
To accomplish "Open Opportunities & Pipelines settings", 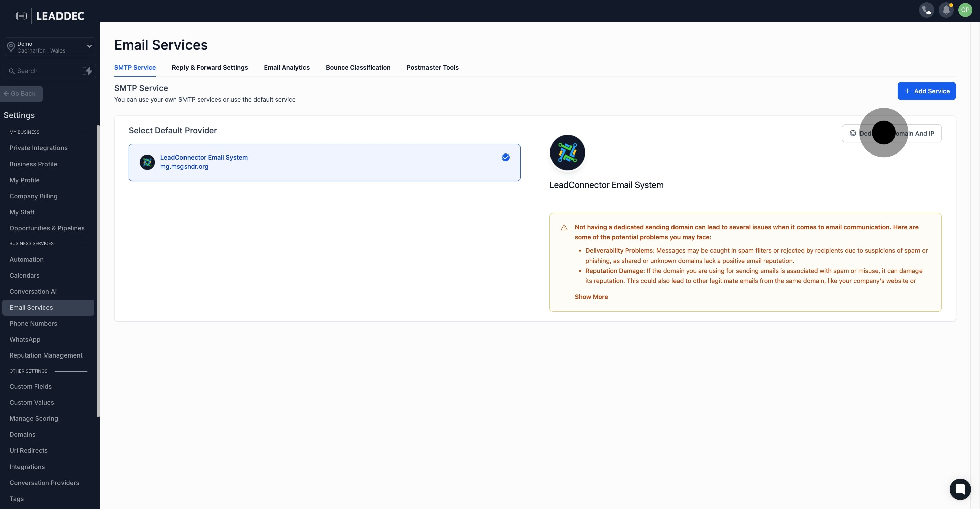I will click(47, 228).
